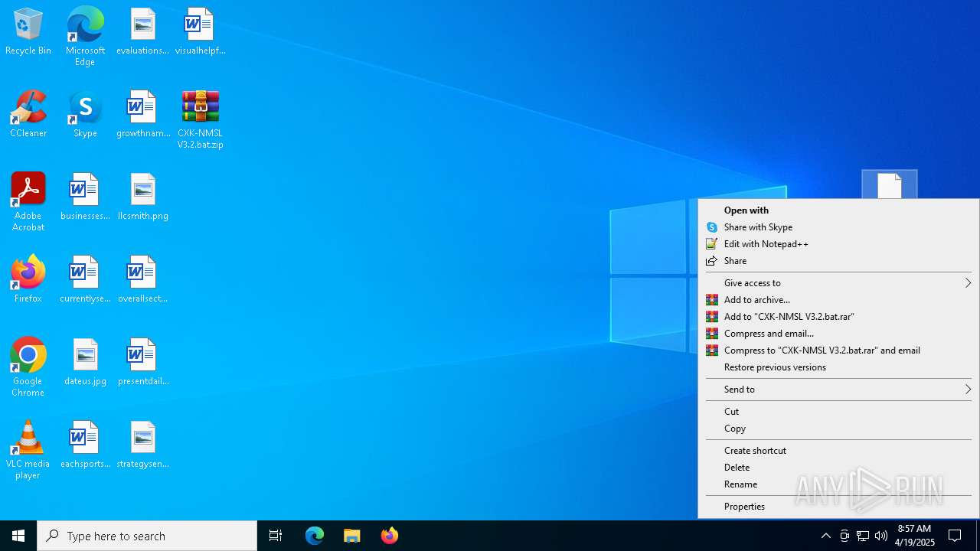Select the Adobe Acrobat desktop shortcut

tap(28, 202)
